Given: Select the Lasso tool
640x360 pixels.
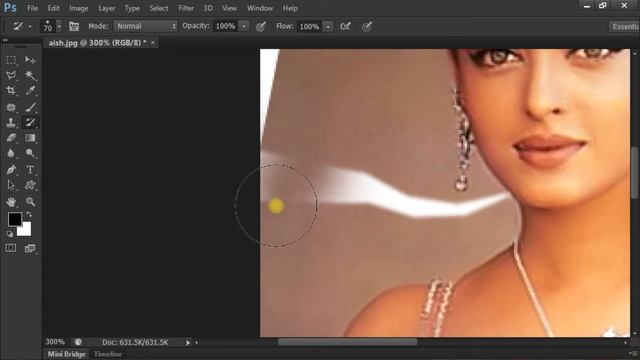Looking at the screenshot, I should point(11,75).
